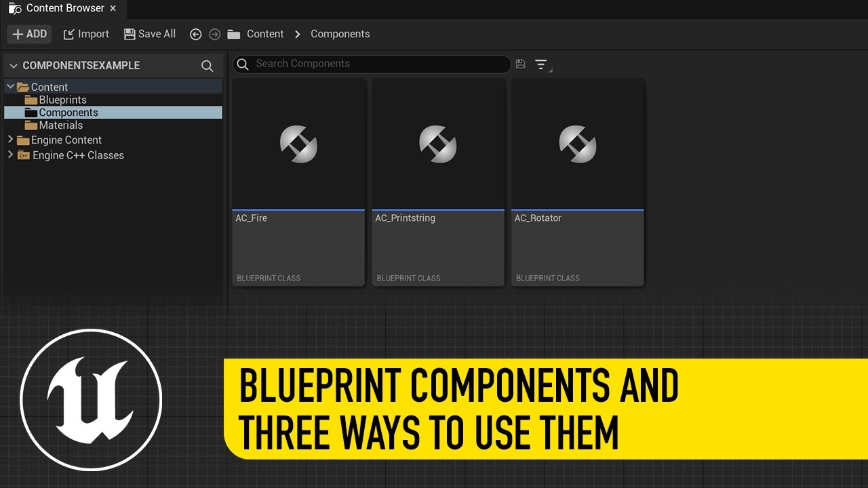Select the AC_Fire blueprint thumbnail
This screenshot has height=488, width=868.
[298, 144]
